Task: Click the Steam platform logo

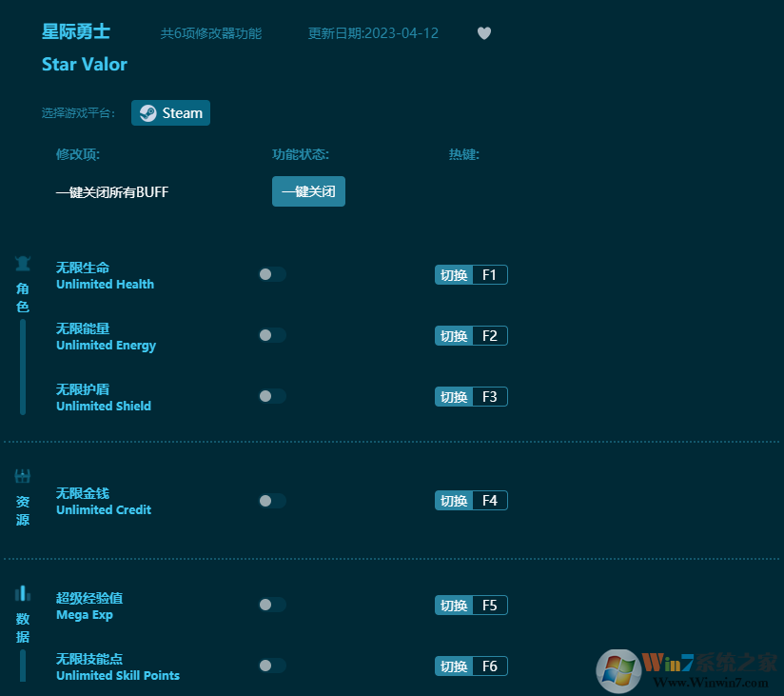Action: point(147,112)
